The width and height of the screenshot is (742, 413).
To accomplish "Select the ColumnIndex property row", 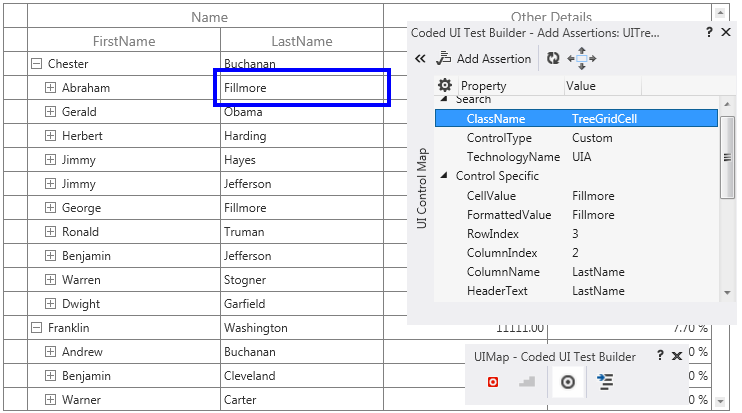I will pos(576,253).
